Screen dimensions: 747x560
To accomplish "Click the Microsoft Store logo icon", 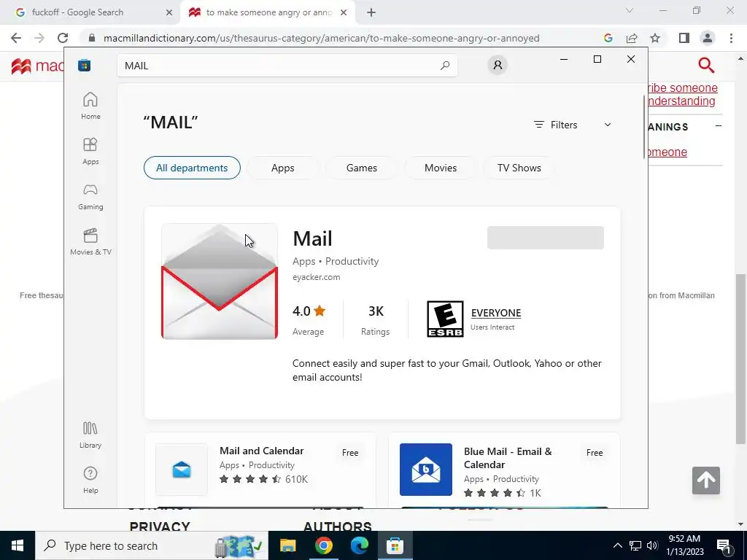I will [x=85, y=65].
